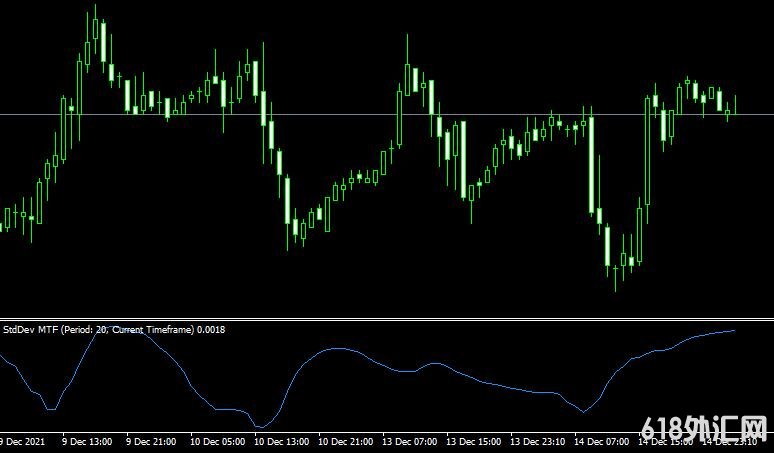The height and width of the screenshot is (453, 774).
Task: Select the 10 Dec 13:00 time marker
Action: point(281,441)
